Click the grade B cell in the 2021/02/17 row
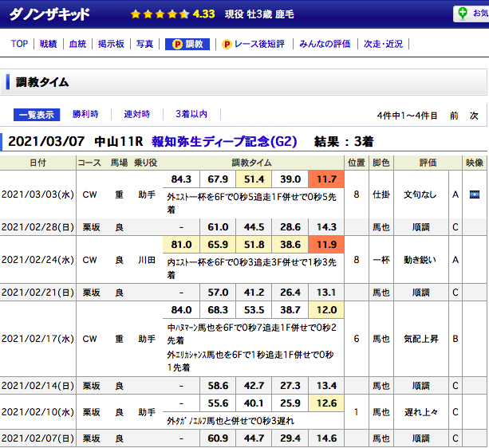 click(455, 339)
